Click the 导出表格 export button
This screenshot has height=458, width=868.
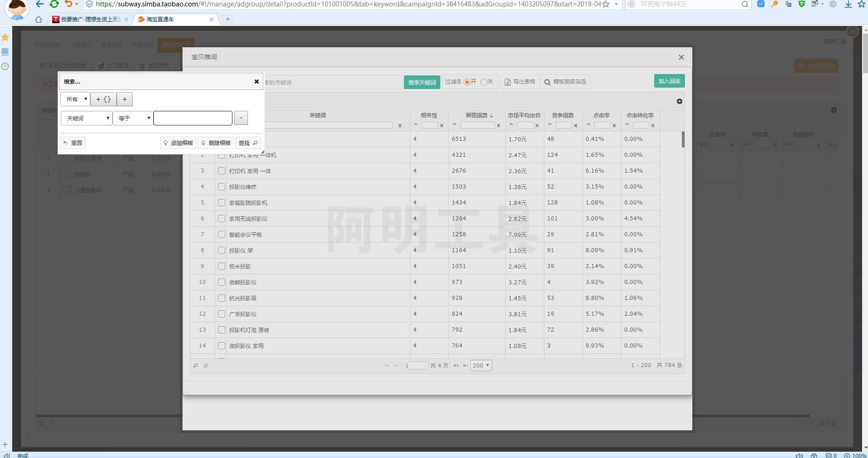[520, 82]
